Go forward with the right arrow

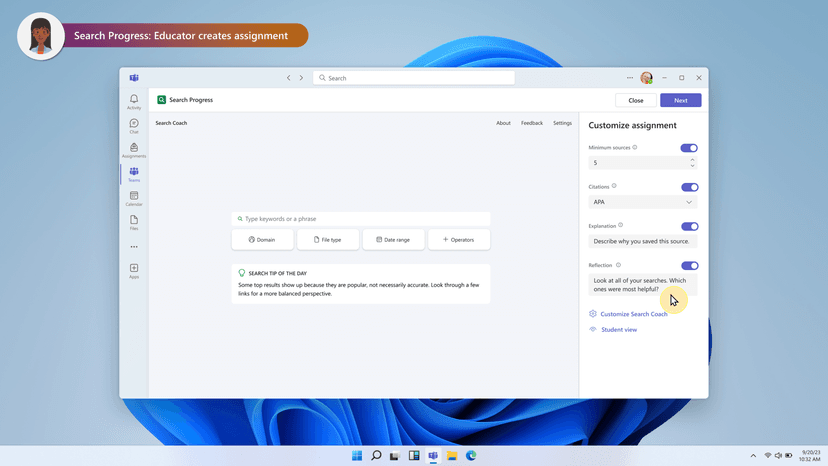click(x=302, y=78)
